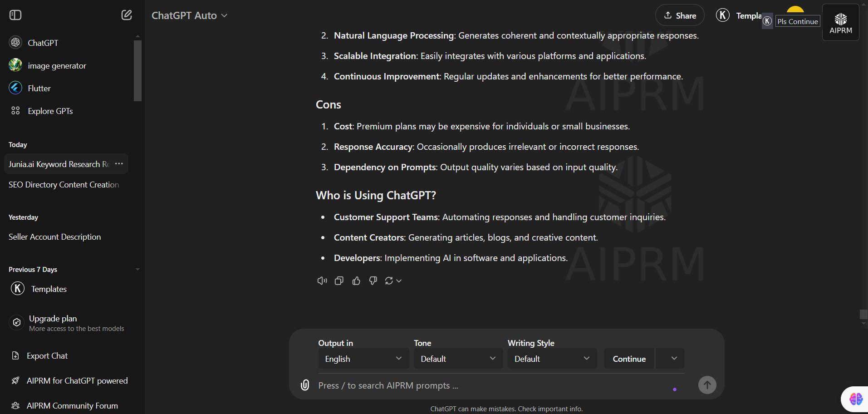The image size is (868, 414).
Task: Open AIPRM Community Forum link
Action: pyautogui.click(x=72, y=405)
